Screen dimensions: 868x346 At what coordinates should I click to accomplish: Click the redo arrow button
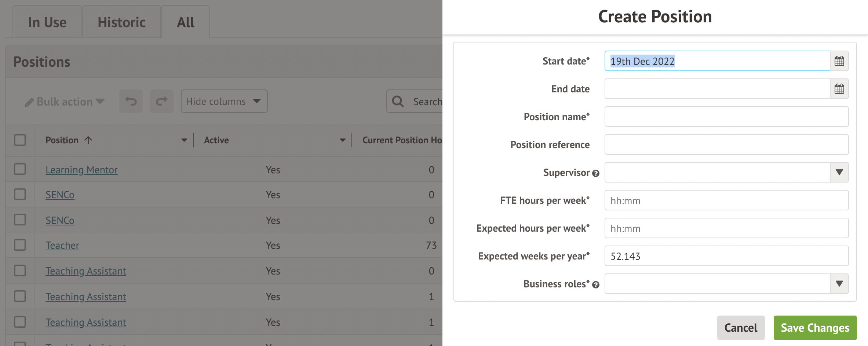(x=161, y=101)
